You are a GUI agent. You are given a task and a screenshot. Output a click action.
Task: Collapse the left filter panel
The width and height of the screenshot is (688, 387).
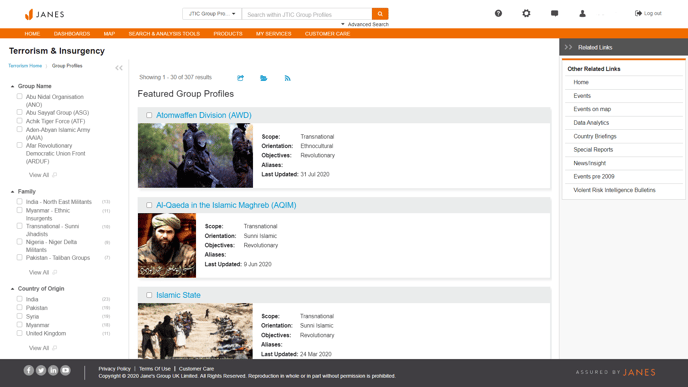click(119, 68)
